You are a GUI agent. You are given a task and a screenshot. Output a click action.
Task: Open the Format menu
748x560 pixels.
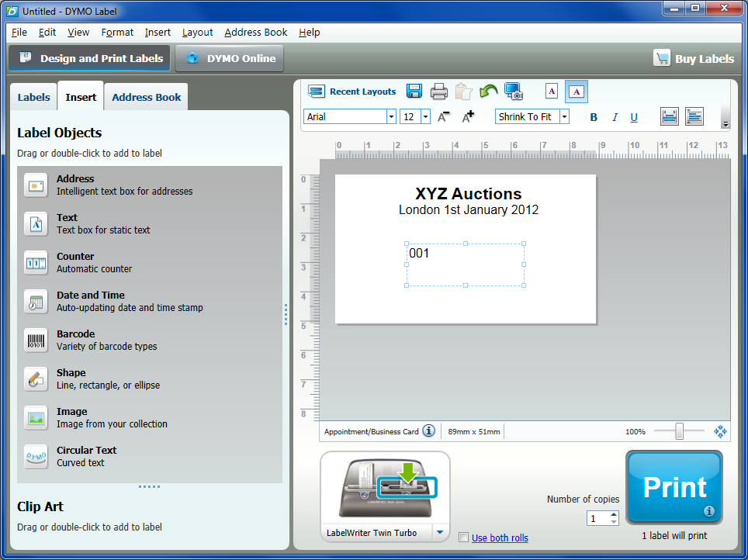point(117,32)
